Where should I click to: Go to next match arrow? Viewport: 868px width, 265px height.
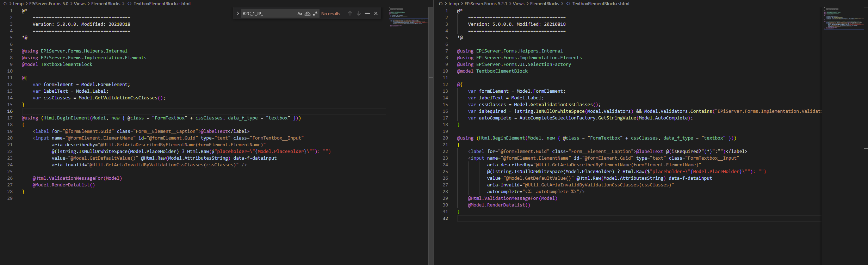tap(359, 13)
